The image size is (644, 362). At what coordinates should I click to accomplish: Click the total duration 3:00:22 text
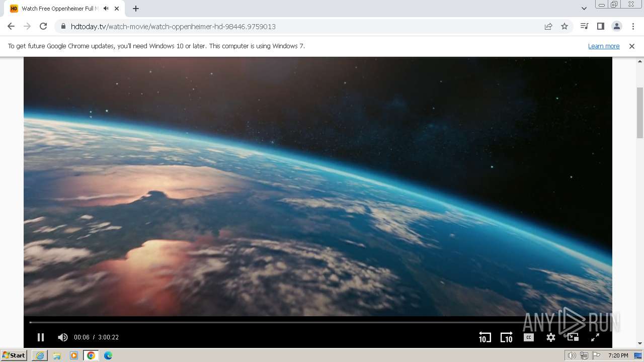tap(108, 337)
